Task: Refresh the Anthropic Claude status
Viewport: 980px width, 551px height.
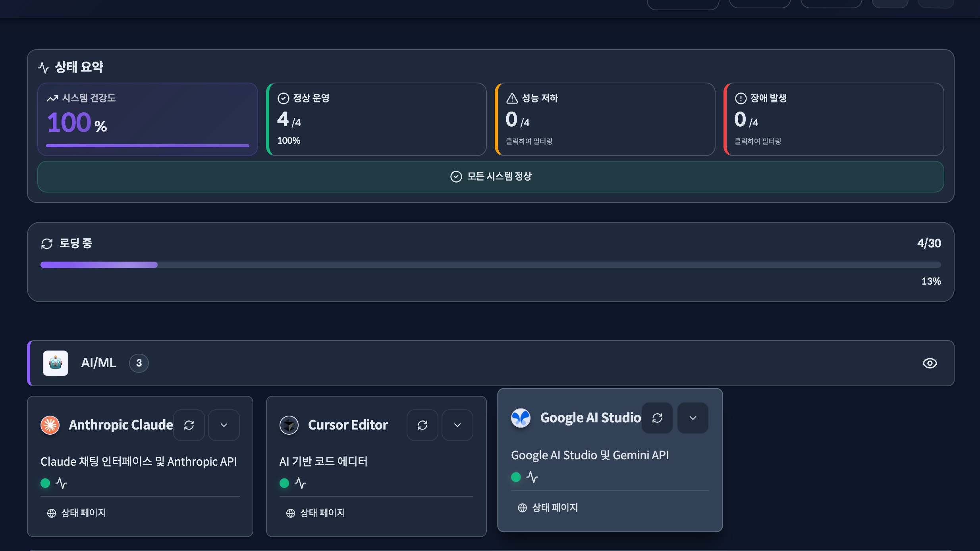Action: 189,425
